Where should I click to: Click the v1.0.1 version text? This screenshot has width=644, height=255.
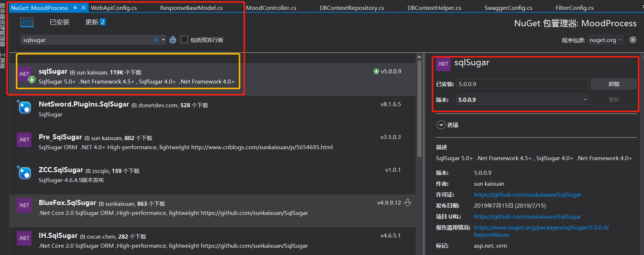point(393,170)
